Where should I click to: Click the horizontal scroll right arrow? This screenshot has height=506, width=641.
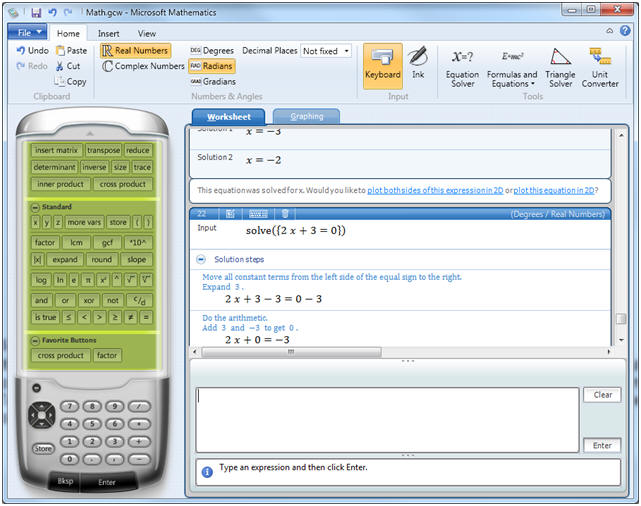(609, 352)
